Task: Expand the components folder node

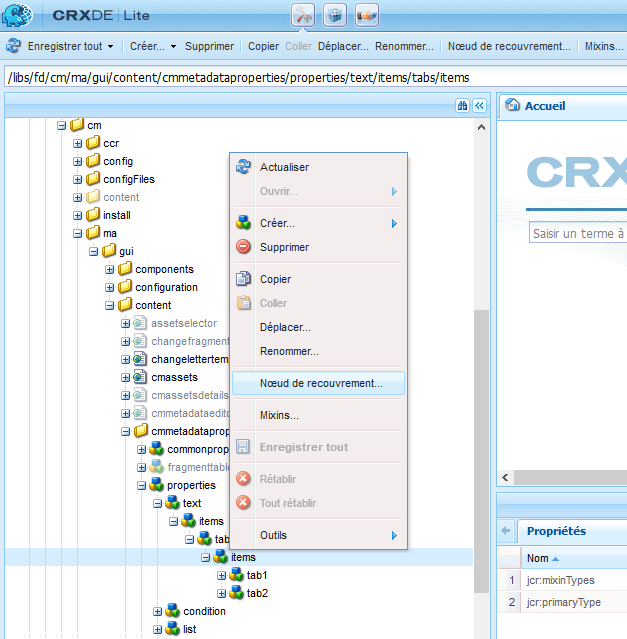Action: click(110, 269)
